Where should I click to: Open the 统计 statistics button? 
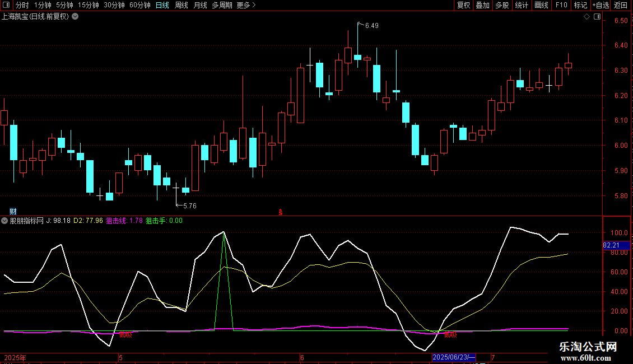coord(522,5)
